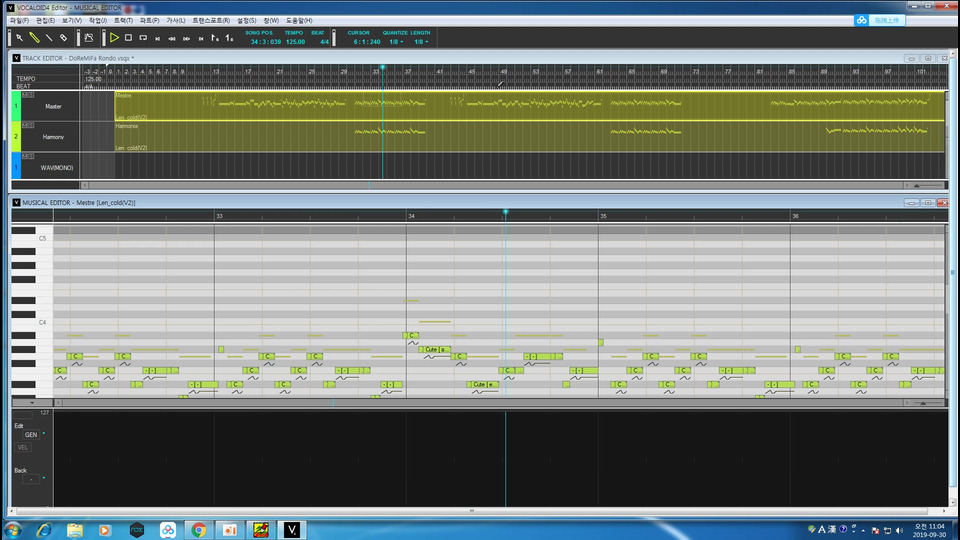
Task: Jump to song end in transport
Action: pyautogui.click(x=201, y=39)
